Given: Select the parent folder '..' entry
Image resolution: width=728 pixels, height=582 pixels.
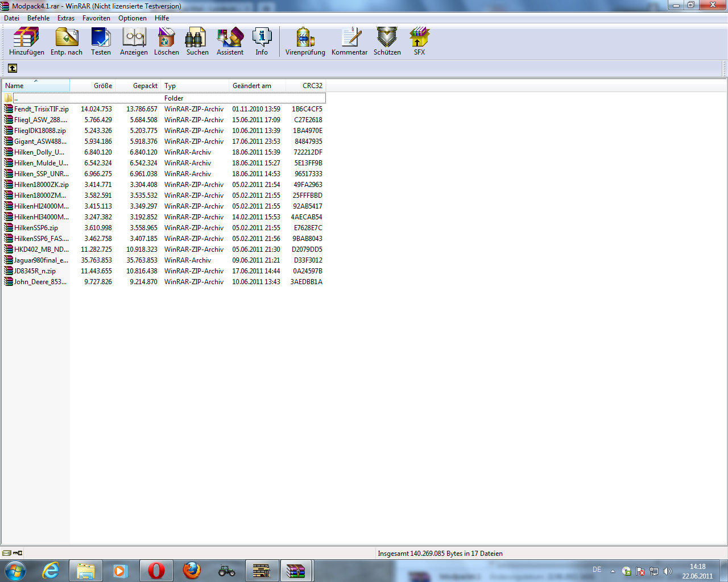Looking at the screenshot, I should [x=164, y=98].
